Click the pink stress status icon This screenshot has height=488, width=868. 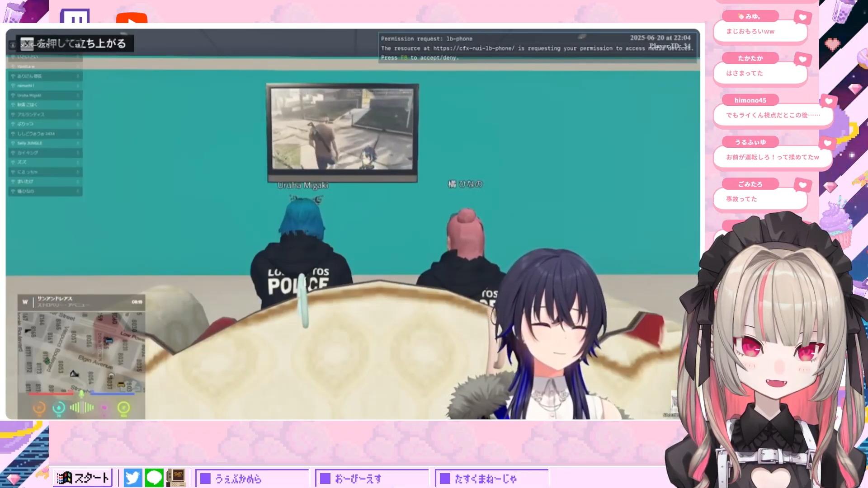(104, 408)
